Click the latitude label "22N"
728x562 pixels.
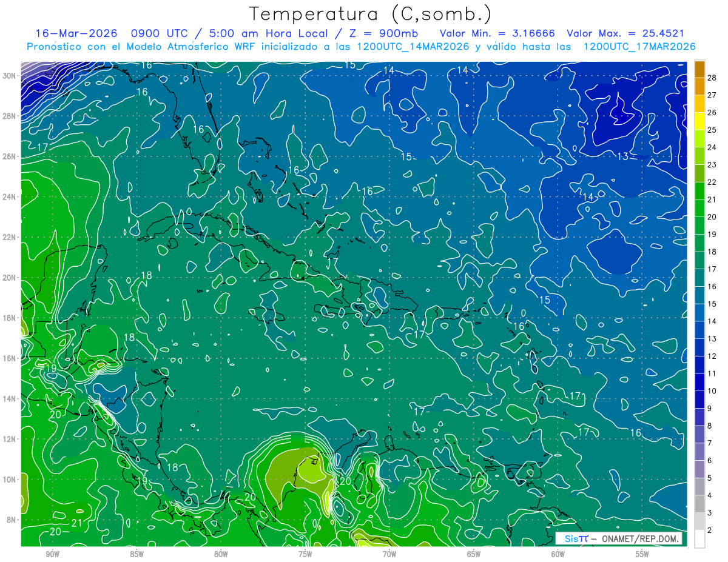pos(10,237)
